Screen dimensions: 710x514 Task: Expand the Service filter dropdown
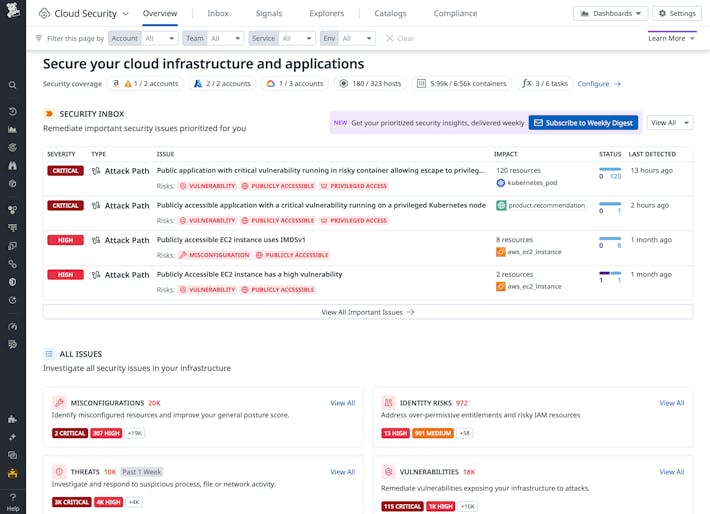(282, 38)
